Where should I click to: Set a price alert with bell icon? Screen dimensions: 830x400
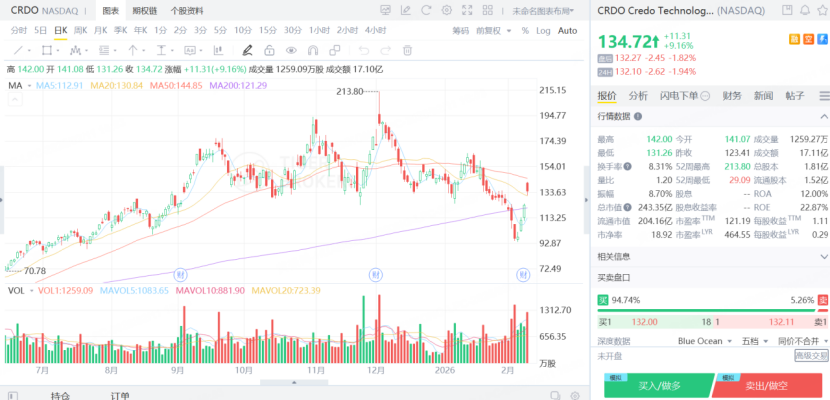tap(805, 10)
